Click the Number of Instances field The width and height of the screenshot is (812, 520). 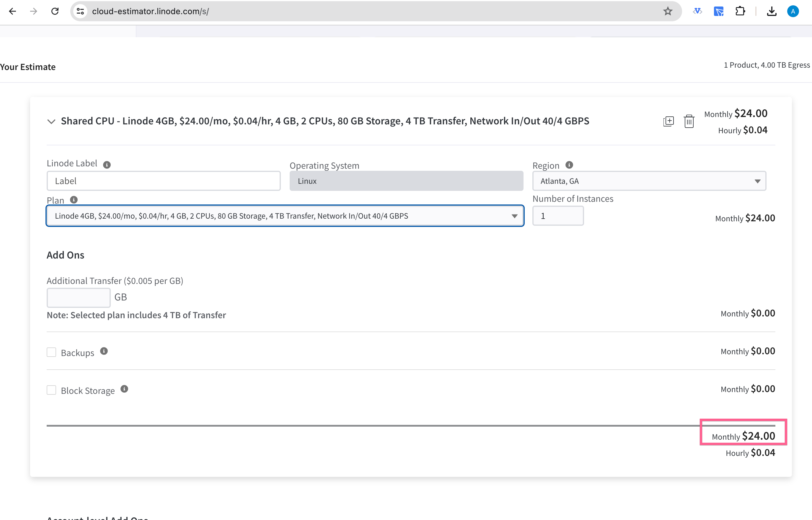[x=558, y=215]
